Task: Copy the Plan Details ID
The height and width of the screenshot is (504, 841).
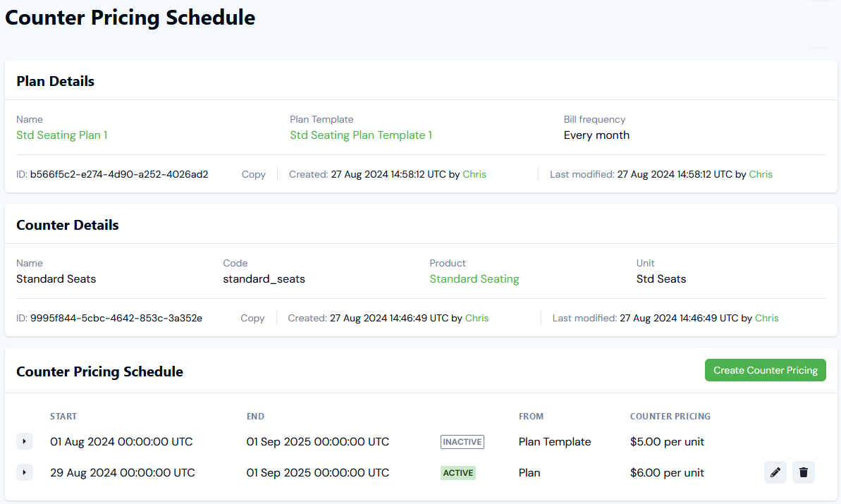Action: coord(253,174)
